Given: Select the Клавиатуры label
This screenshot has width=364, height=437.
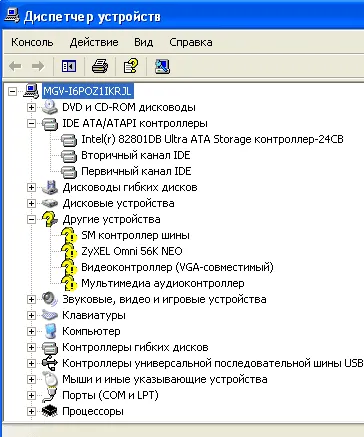Looking at the screenshot, I should [x=94, y=315].
